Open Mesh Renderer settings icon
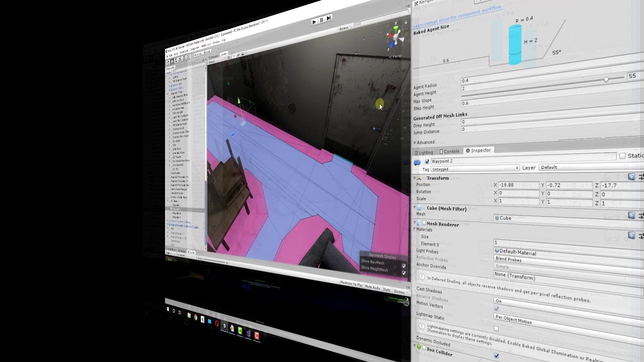 tap(641, 235)
